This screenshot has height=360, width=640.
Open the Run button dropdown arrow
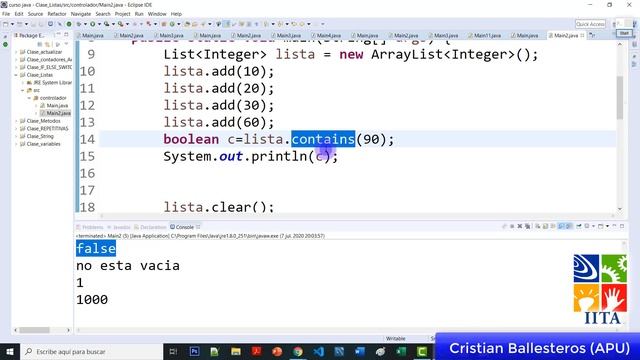(99, 24)
